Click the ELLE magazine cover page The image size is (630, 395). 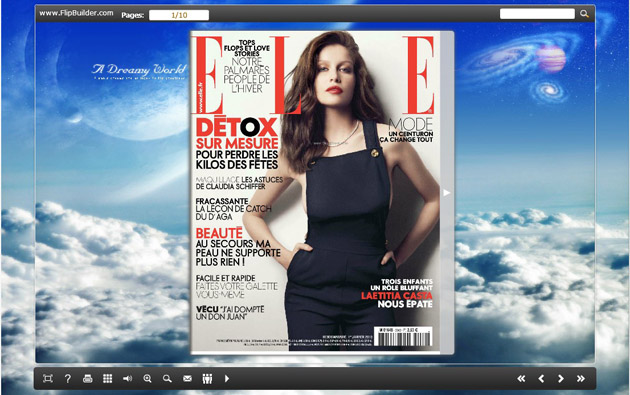[316, 192]
